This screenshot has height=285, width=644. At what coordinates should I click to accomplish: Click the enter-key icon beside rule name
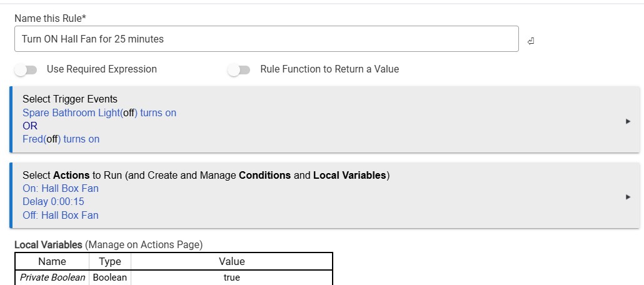pos(531,41)
